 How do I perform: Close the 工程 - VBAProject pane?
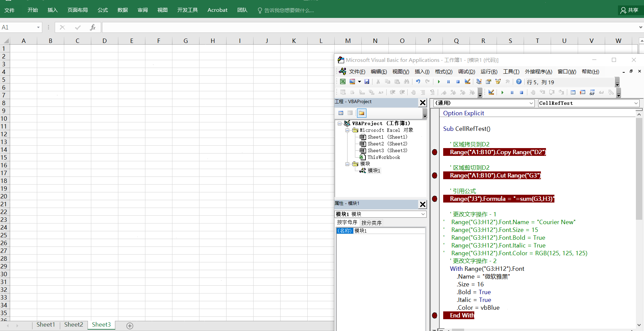423,103
